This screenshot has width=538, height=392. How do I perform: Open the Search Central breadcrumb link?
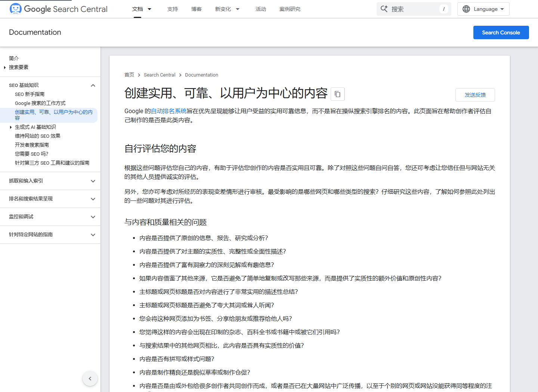click(x=160, y=75)
